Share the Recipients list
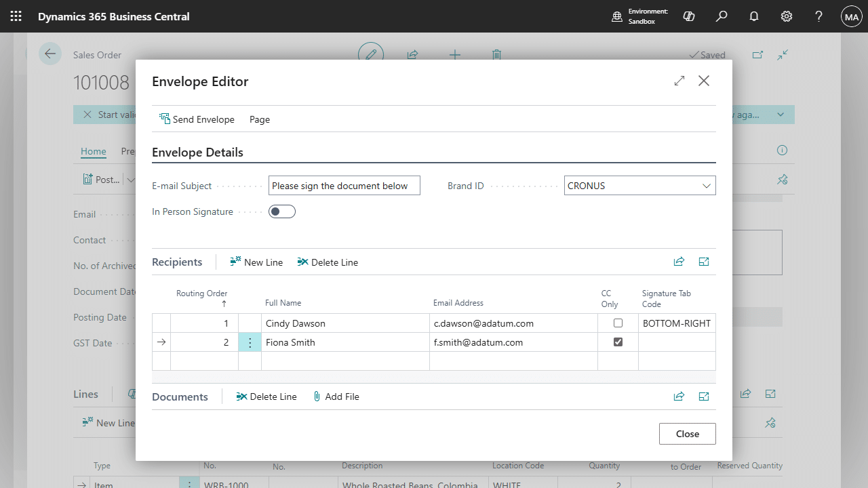The image size is (868, 488). pos(679,262)
